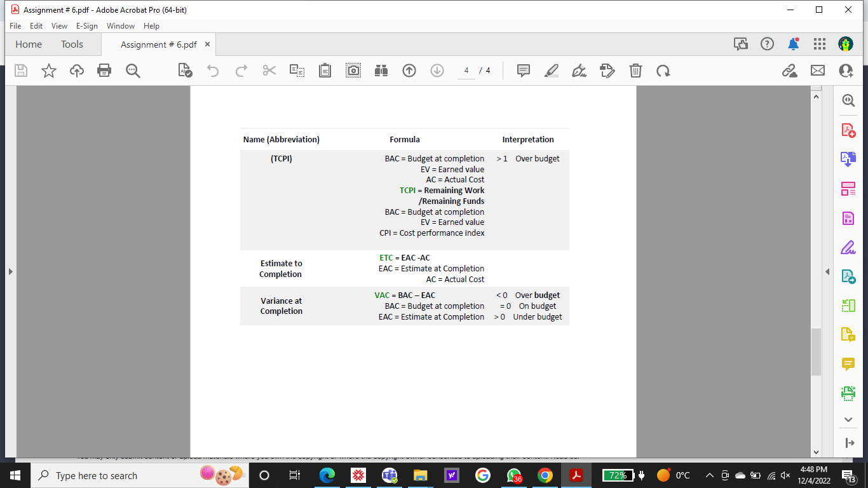Launch Google Chrome from the taskbar

[x=545, y=475]
